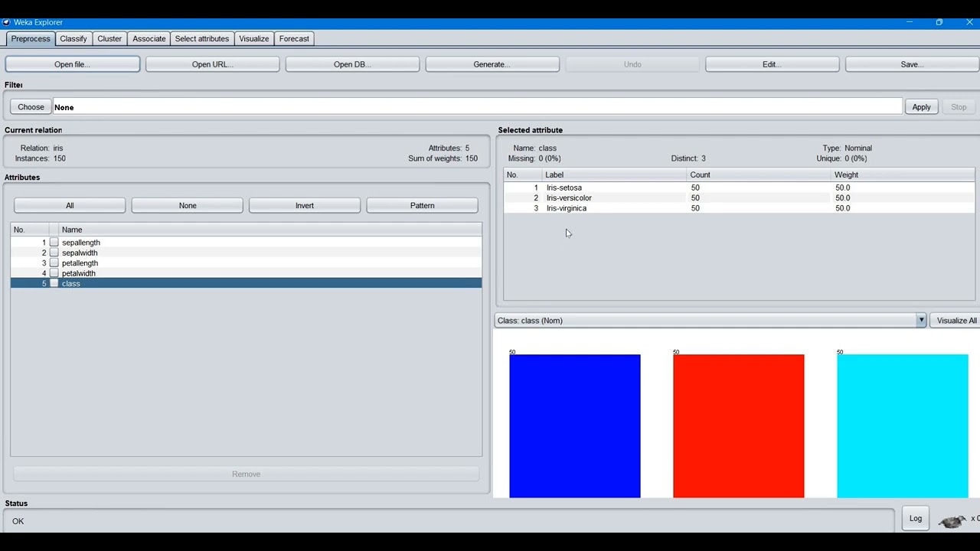Viewport: 980px width, 551px height.
Task: Click the Open URL... button
Action: (x=212, y=64)
